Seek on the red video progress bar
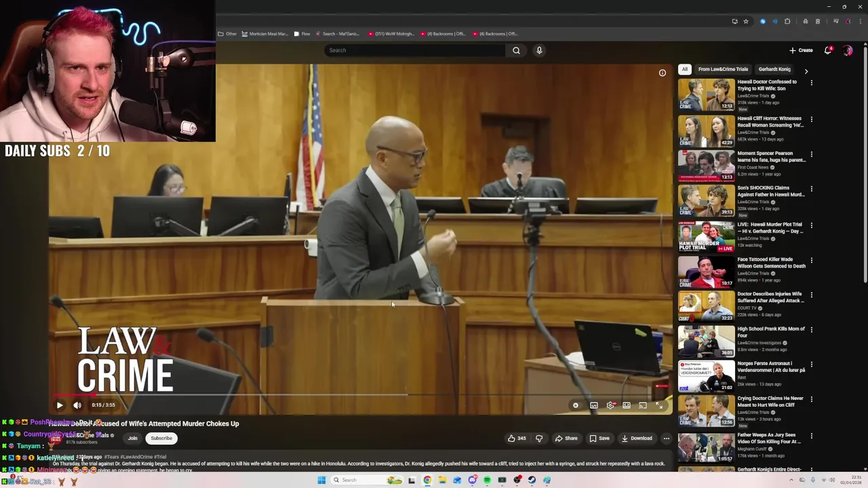This screenshot has width=868, height=488. tap(360, 394)
